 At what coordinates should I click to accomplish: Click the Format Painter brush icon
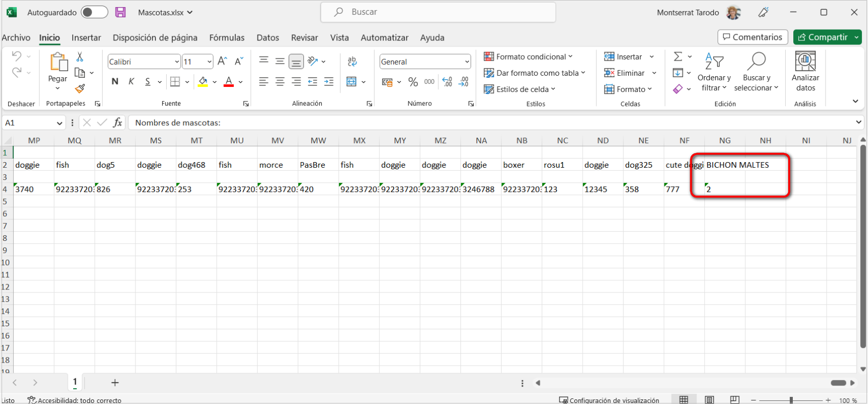click(80, 88)
